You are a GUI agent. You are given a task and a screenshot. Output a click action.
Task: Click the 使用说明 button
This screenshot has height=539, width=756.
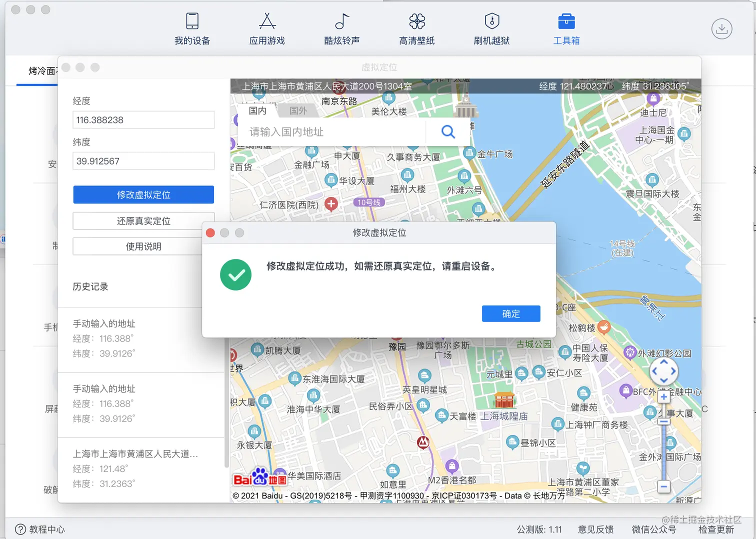pyautogui.click(x=143, y=246)
